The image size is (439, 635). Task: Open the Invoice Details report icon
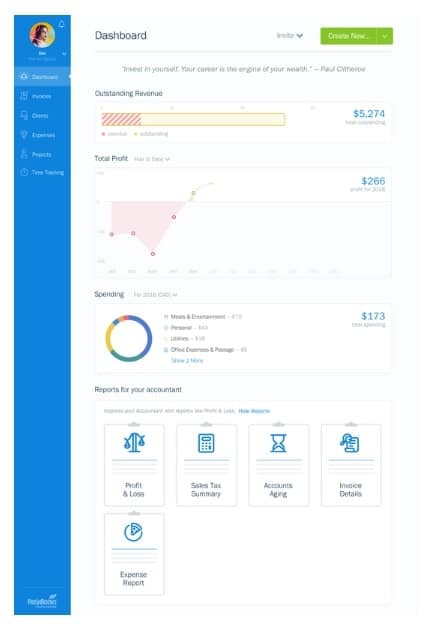point(350,443)
